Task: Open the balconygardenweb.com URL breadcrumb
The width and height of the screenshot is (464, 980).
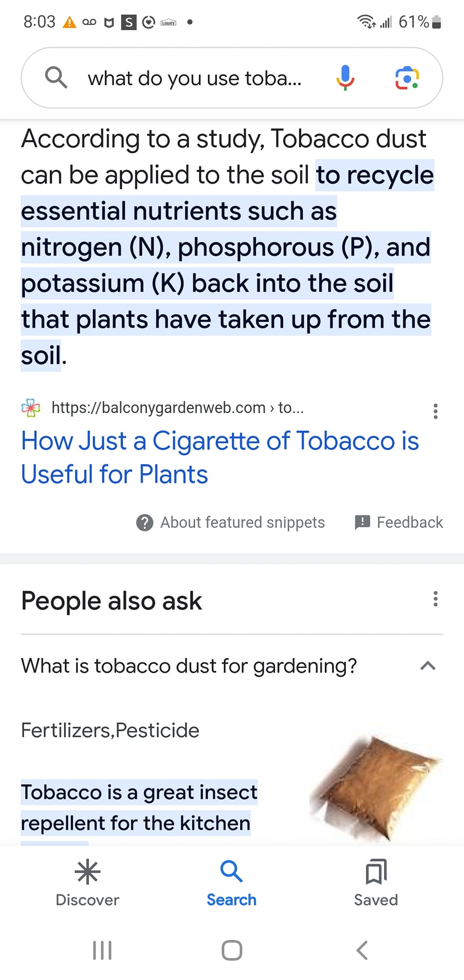Action: [177, 408]
